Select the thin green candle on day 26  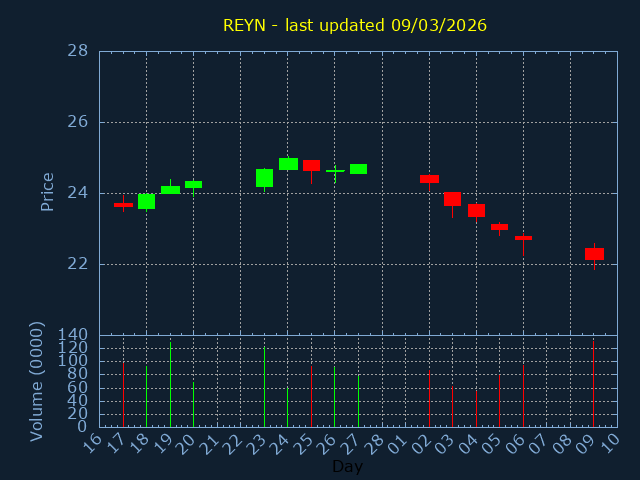pos(335,171)
